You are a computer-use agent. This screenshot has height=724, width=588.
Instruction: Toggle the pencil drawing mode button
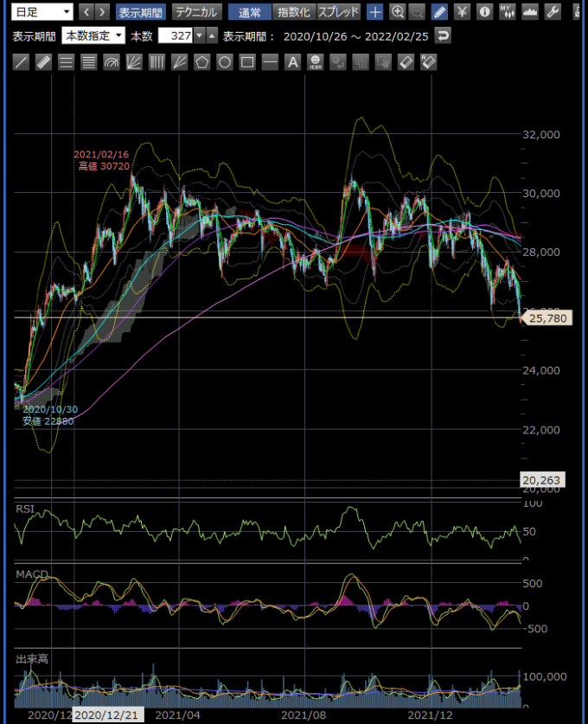(x=439, y=12)
